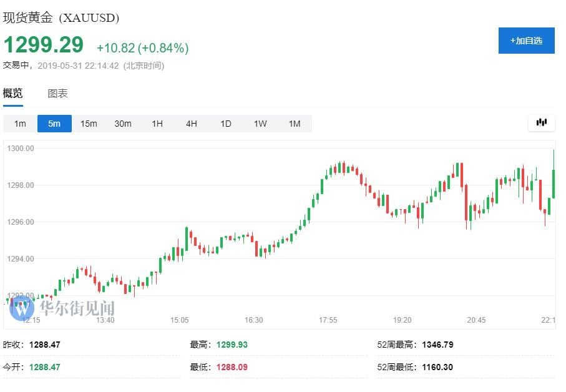Image resolution: width=566 pixels, height=392 pixels.
Task: Show the 1M monthly chart
Action: point(295,124)
